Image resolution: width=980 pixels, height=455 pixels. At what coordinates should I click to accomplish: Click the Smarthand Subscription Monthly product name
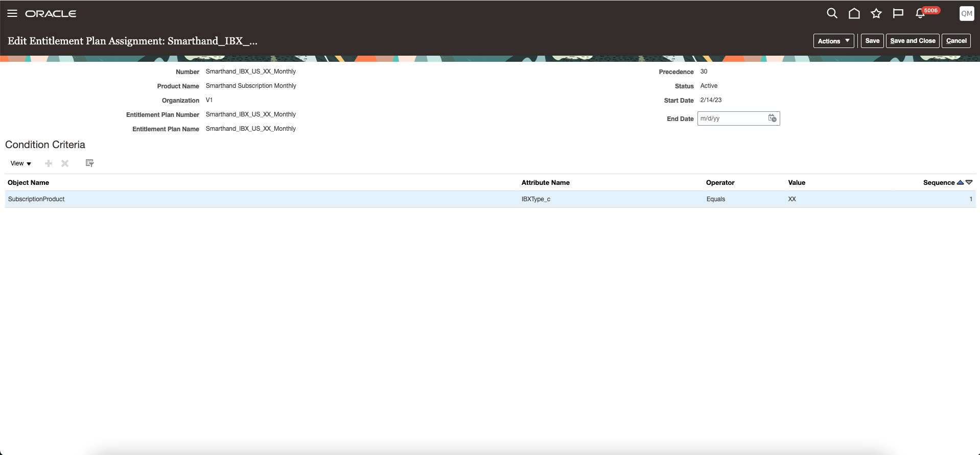[x=251, y=86]
